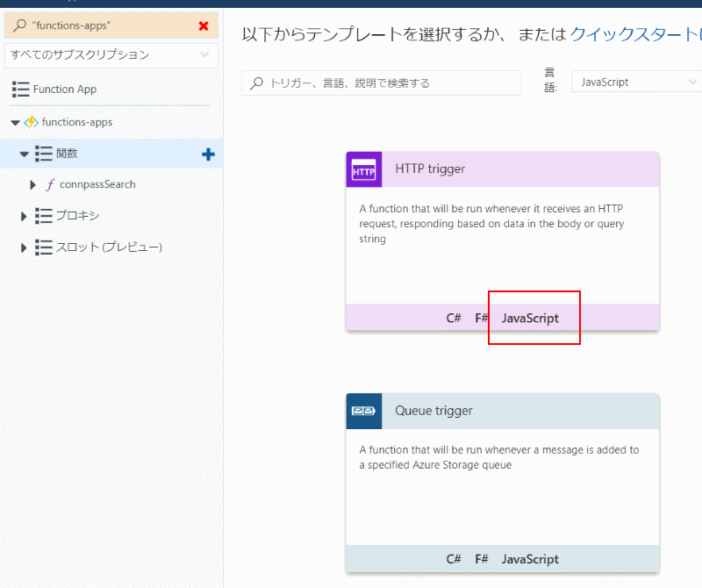Viewport: 702px width, 588px height.
Task: Expand the スロット (プレビュー) tree node
Action: tap(23, 247)
